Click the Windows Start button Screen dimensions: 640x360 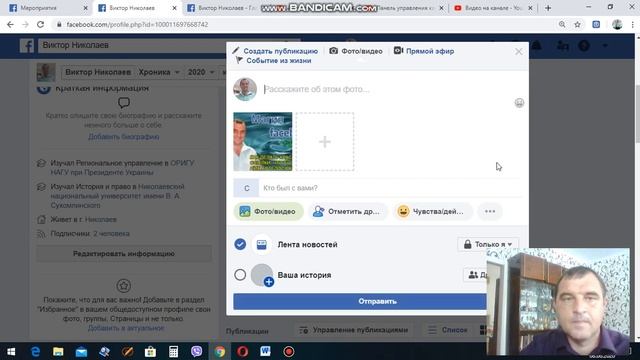[x=11, y=351]
